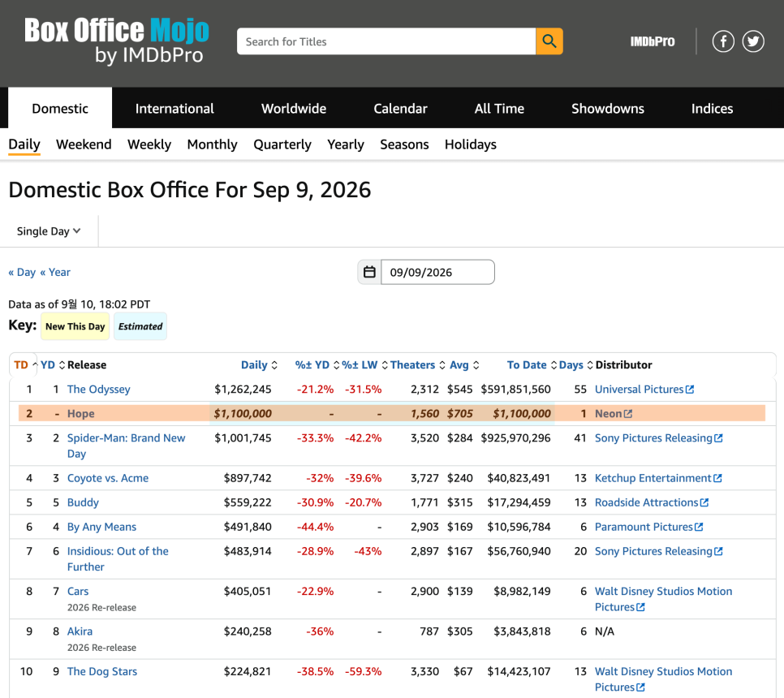Sort table by TD column header
Image resolution: width=784 pixels, height=698 pixels.
pos(21,365)
